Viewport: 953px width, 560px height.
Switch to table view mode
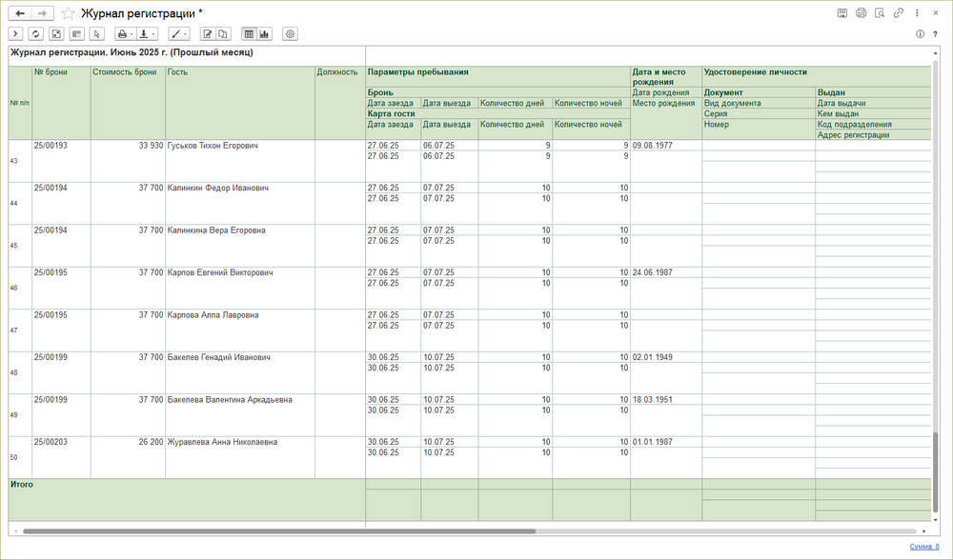pyautogui.click(x=249, y=33)
